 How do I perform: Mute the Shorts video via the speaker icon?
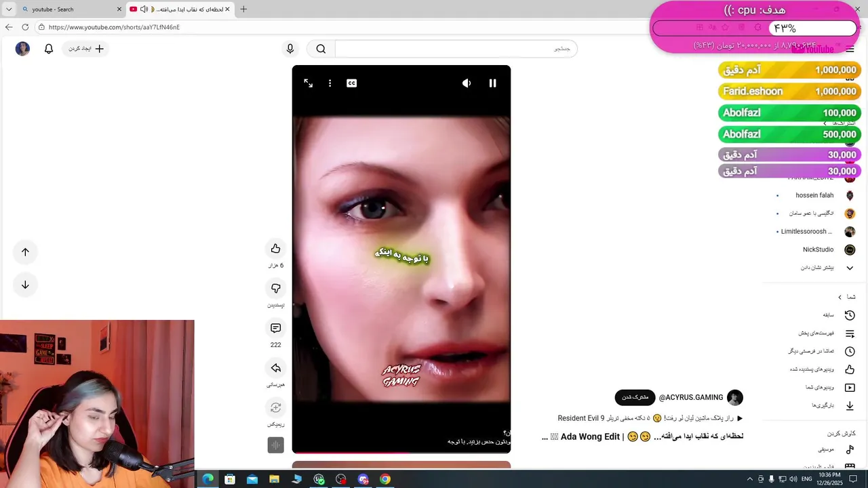[x=467, y=83]
